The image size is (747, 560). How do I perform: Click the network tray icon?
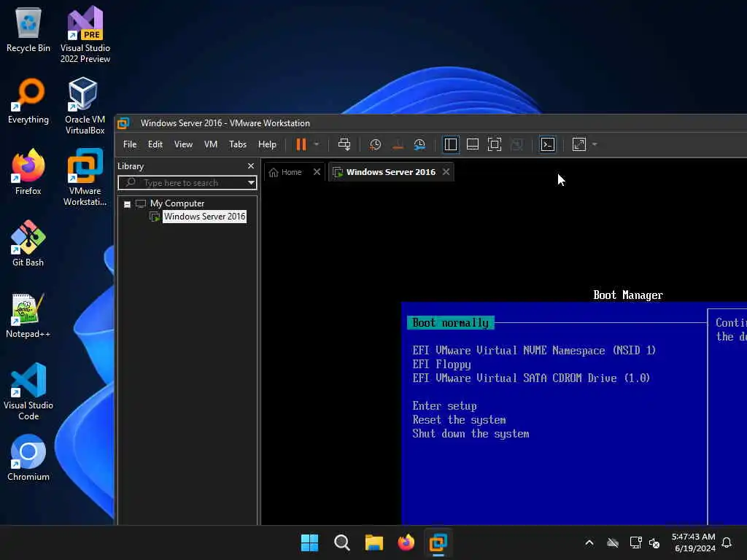(x=635, y=542)
